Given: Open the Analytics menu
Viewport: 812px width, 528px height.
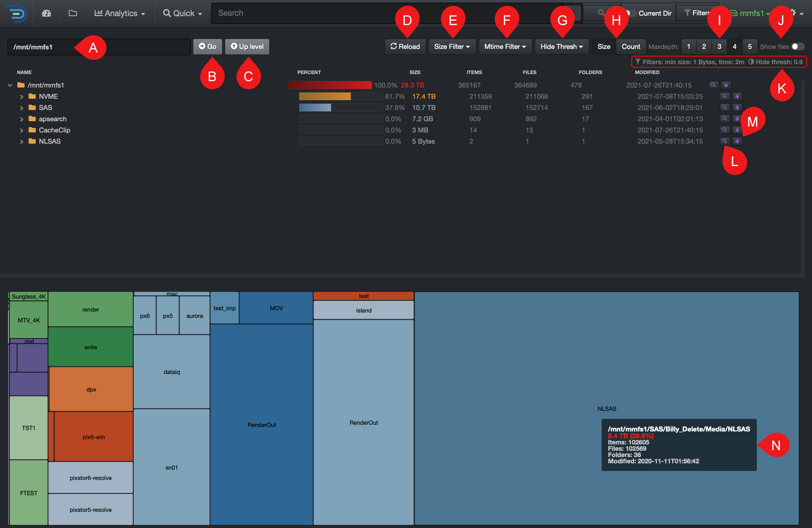Looking at the screenshot, I should (119, 13).
